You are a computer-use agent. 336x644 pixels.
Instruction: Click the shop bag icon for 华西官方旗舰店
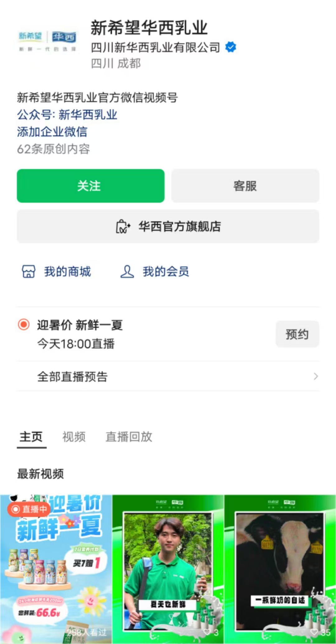[123, 226]
